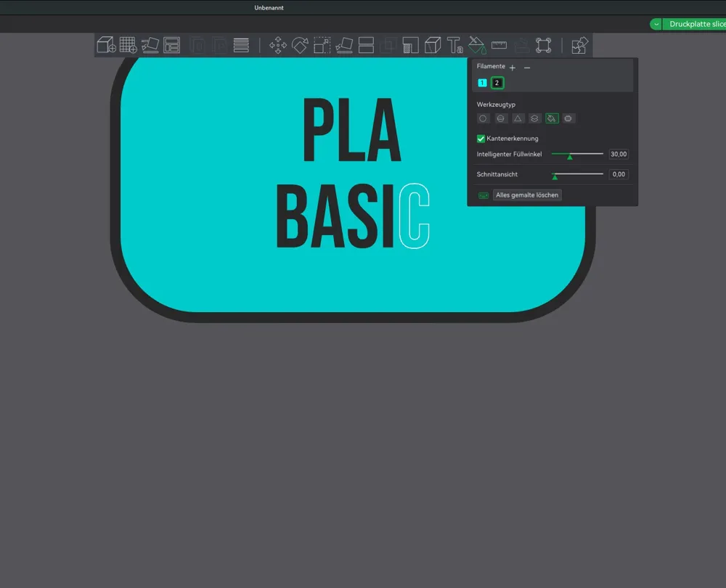
Task: Click the Unbenannt window title
Action: click(x=269, y=8)
